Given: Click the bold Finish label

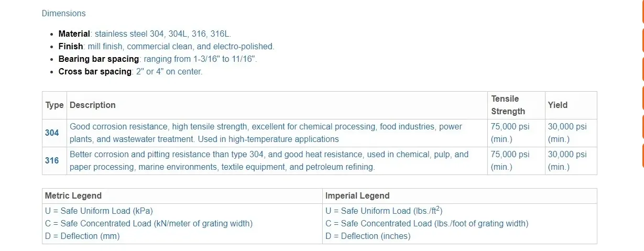Looking at the screenshot, I should (71, 46).
